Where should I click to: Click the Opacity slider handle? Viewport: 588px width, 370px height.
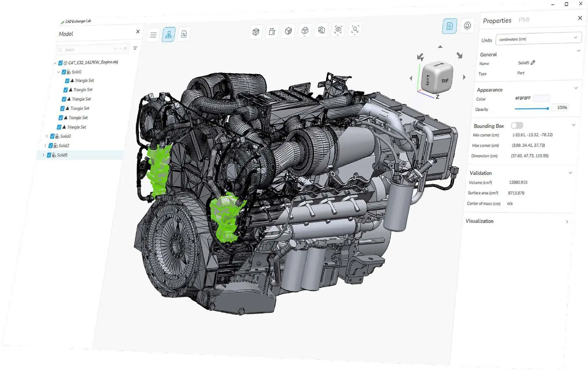click(548, 108)
